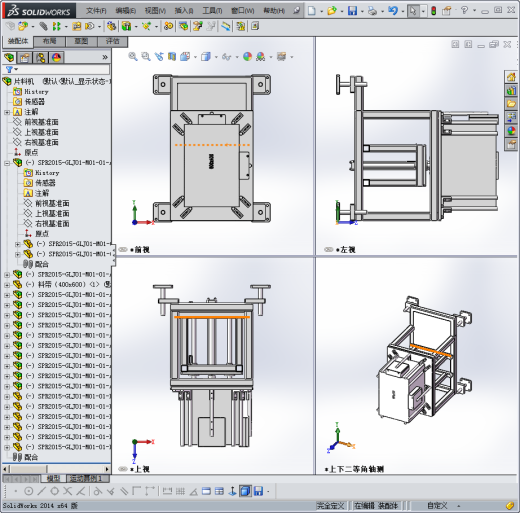The height and width of the screenshot is (513, 520).
Task: Open the Print icon in top toolbar
Action: (372, 11)
